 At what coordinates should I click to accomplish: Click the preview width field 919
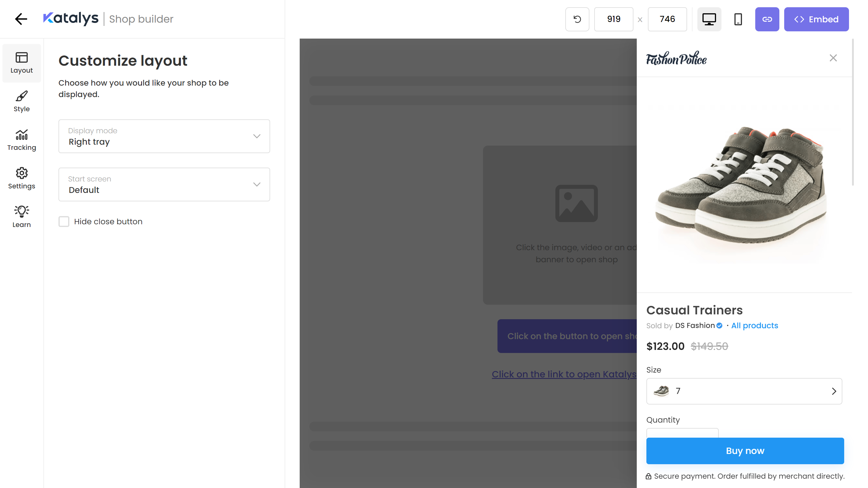614,19
